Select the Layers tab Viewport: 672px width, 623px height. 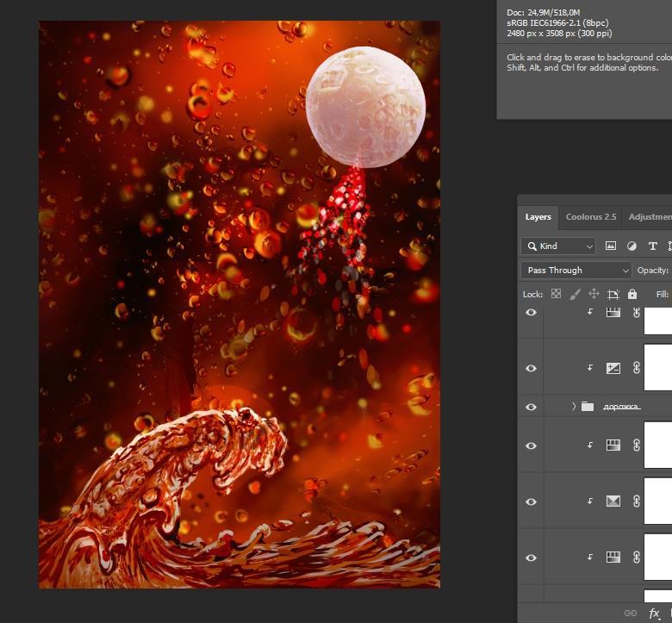click(538, 217)
